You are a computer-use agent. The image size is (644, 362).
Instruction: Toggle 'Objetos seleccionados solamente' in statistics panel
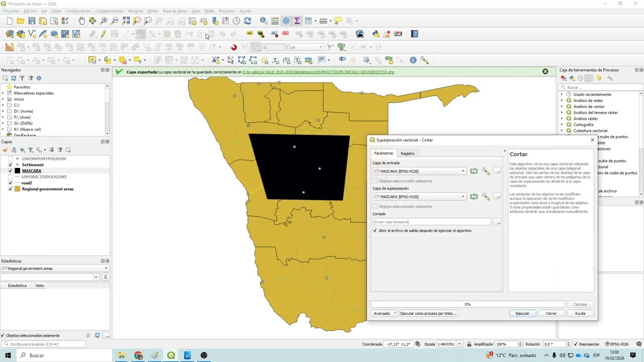tap(3, 335)
